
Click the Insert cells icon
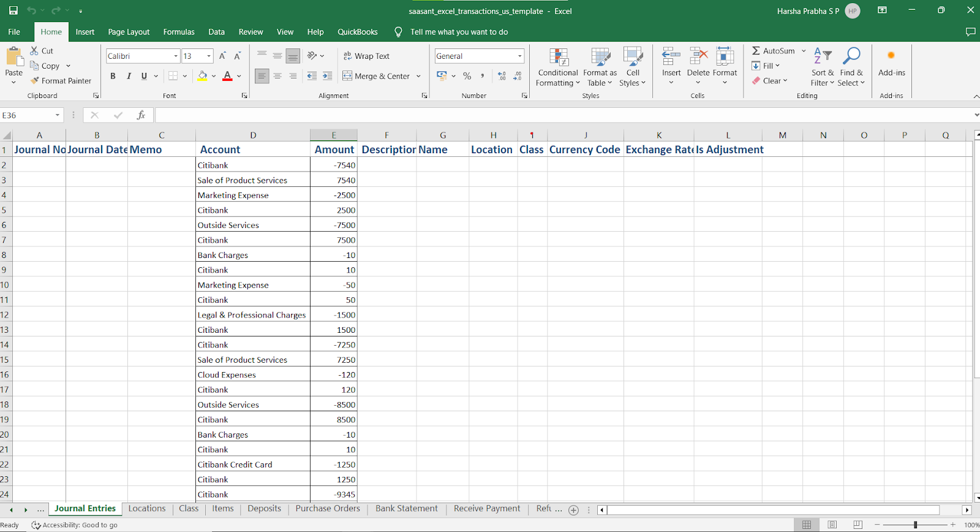click(x=671, y=56)
